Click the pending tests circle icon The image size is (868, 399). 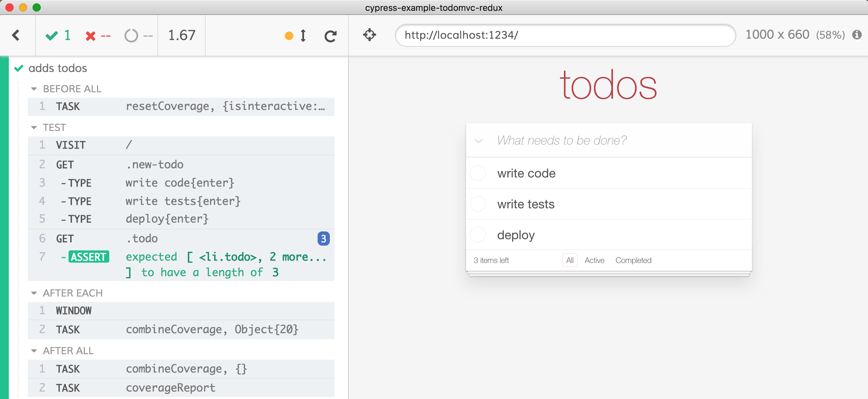pos(131,36)
